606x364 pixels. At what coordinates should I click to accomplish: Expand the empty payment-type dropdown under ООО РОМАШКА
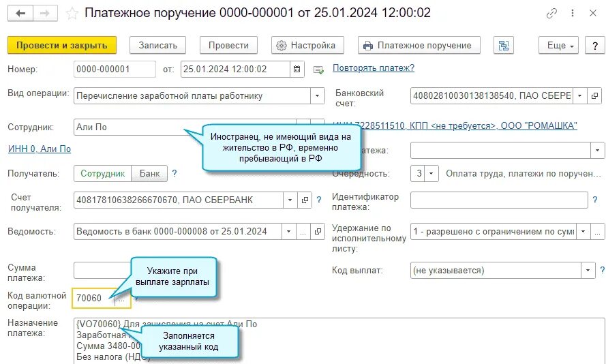[598, 151]
